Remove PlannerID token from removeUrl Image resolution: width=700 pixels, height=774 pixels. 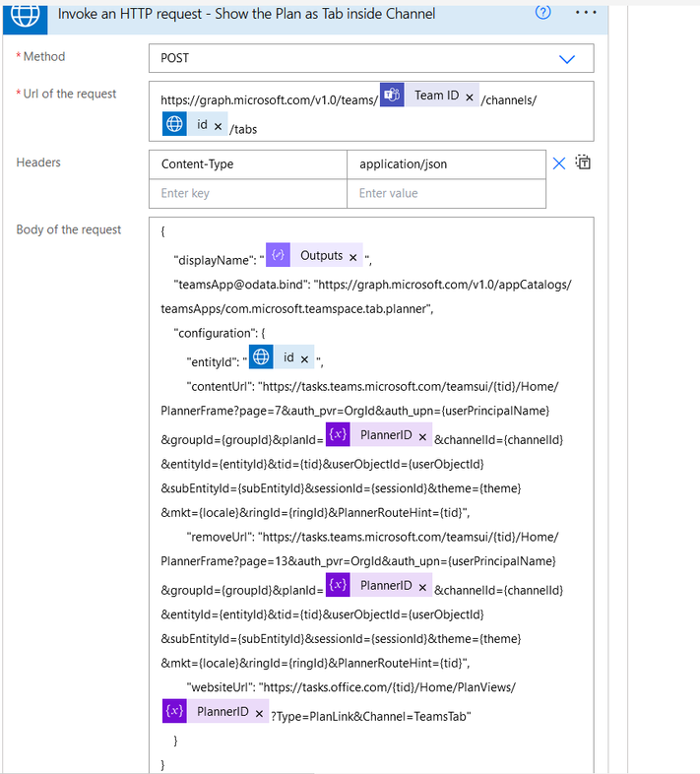[x=422, y=588]
